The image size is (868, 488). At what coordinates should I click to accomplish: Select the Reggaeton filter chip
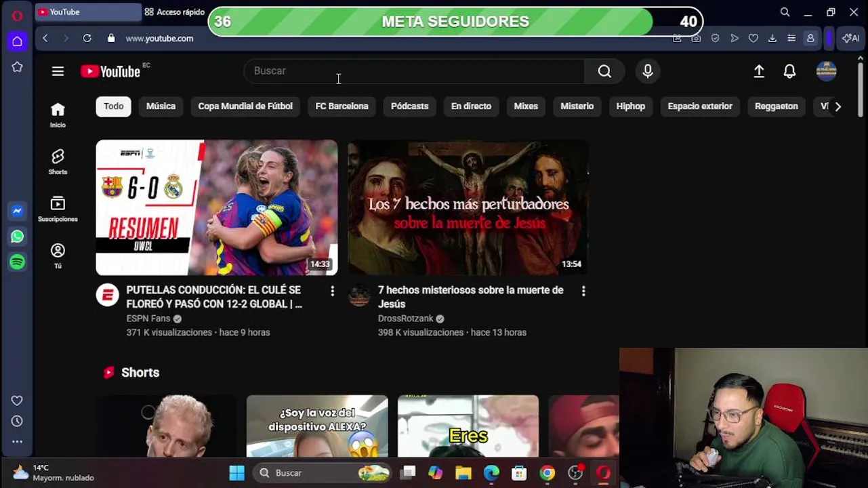click(x=776, y=106)
